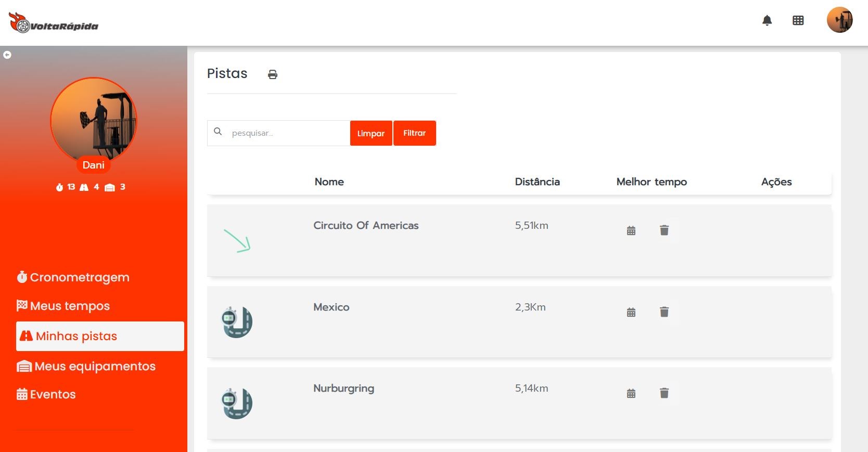Select Minhas pistas menu item

(100, 336)
